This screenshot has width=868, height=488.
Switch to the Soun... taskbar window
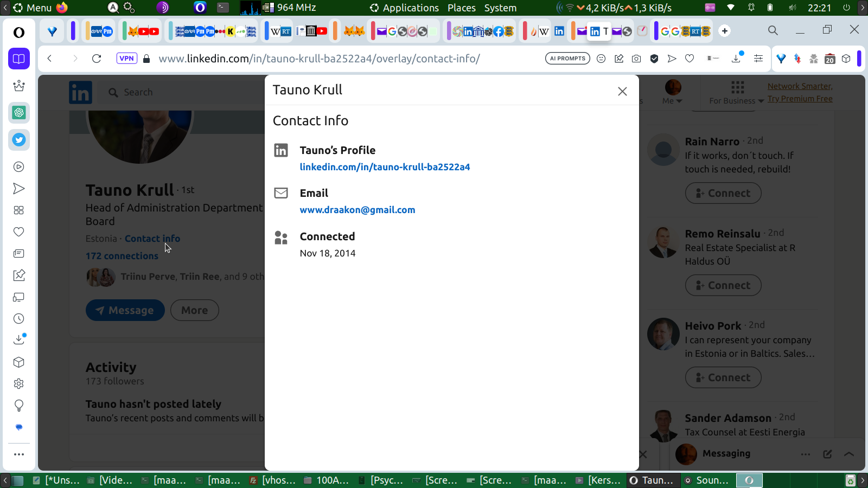click(x=706, y=480)
